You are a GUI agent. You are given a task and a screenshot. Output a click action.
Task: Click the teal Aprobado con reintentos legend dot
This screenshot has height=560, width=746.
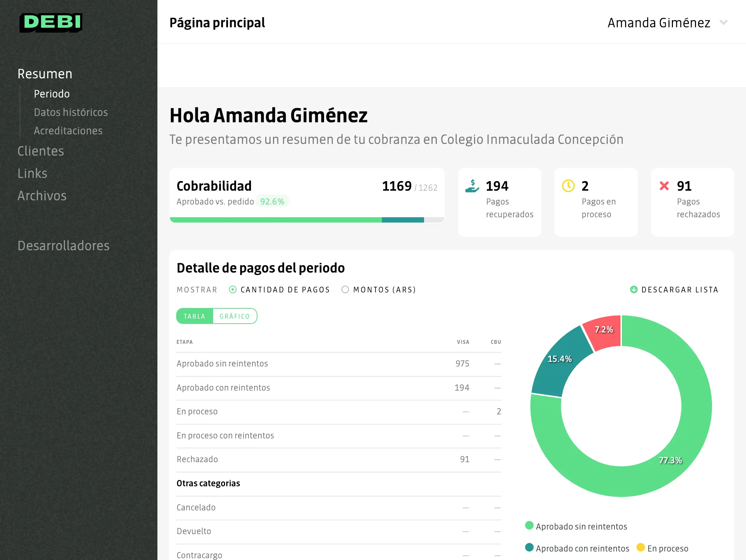529,548
